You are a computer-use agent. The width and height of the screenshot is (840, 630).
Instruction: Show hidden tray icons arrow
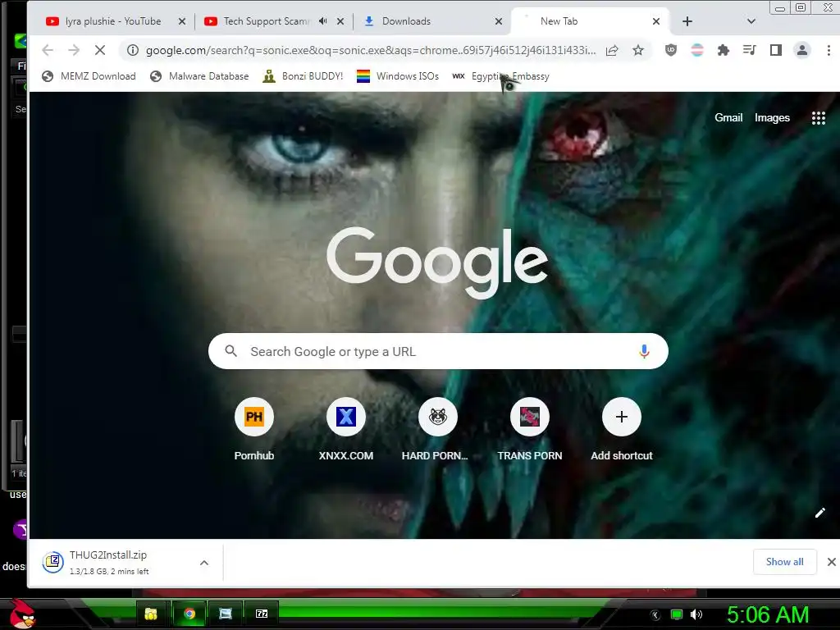pos(655,615)
